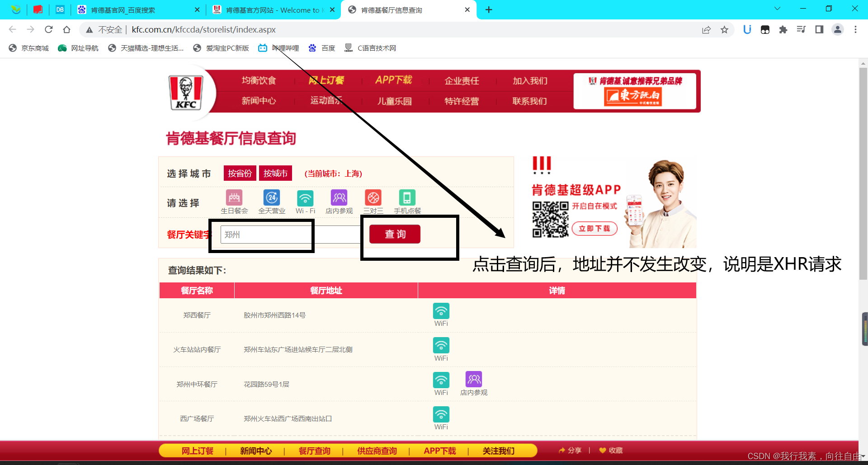Reload the page with refresh button

point(49,29)
